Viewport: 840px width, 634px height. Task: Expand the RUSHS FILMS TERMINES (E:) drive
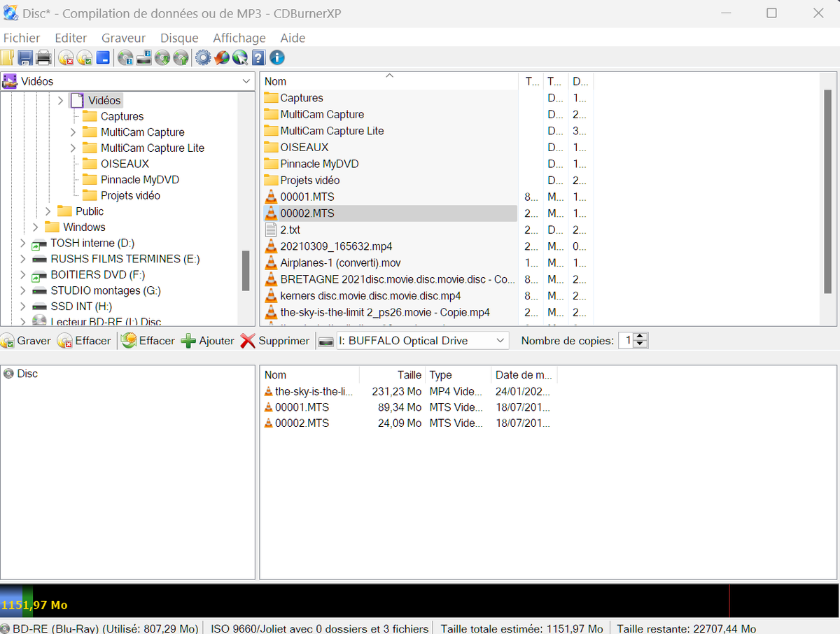click(22, 259)
